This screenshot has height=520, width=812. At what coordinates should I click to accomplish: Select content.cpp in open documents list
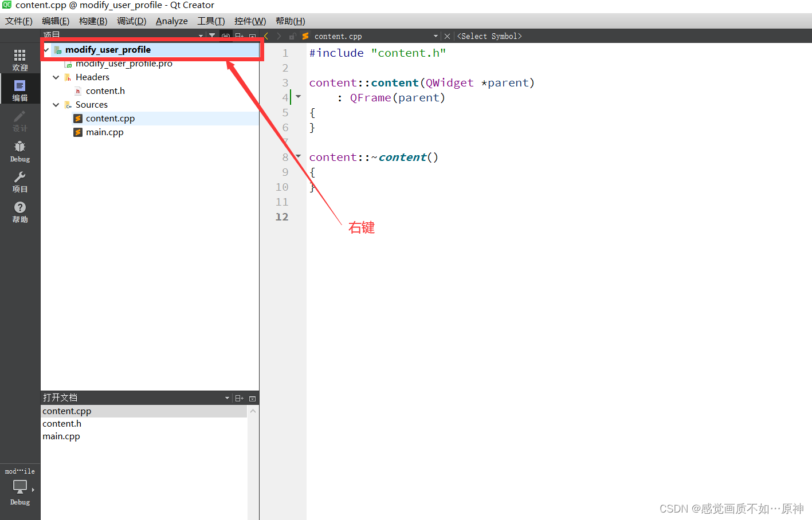(144, 411)
